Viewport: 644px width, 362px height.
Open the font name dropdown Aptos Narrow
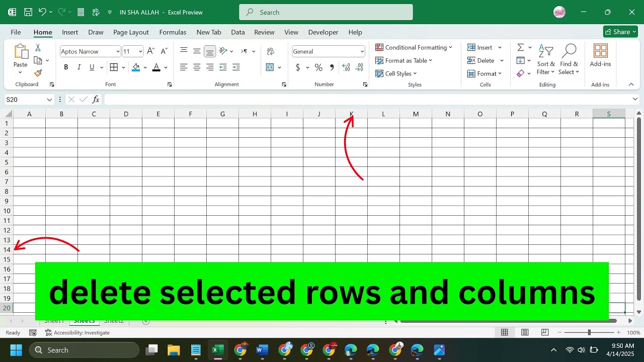click(x=118, y=51)
